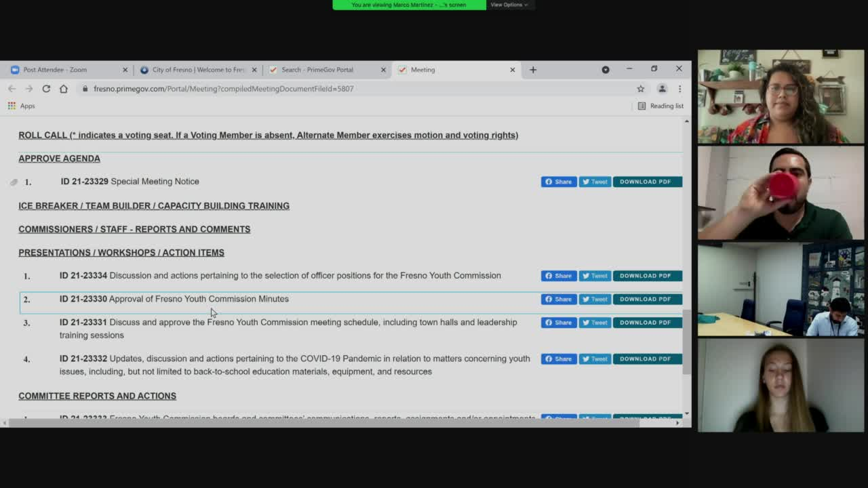This screenshot has height=488, width=868.
Task: Click the ROLL CALL heading
Action: (269, 135)
